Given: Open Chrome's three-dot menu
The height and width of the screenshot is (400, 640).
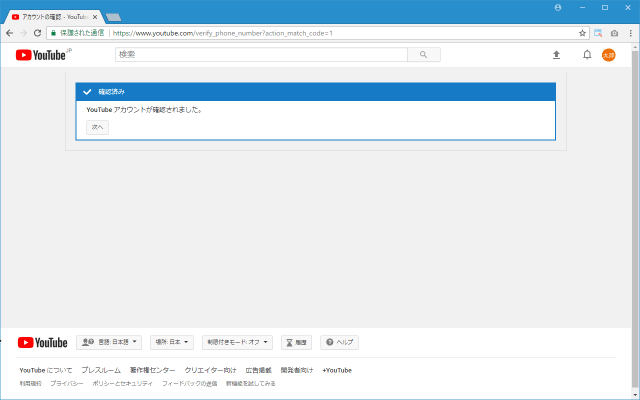Looking at the screenshot, I should click(x=630, y=33).
